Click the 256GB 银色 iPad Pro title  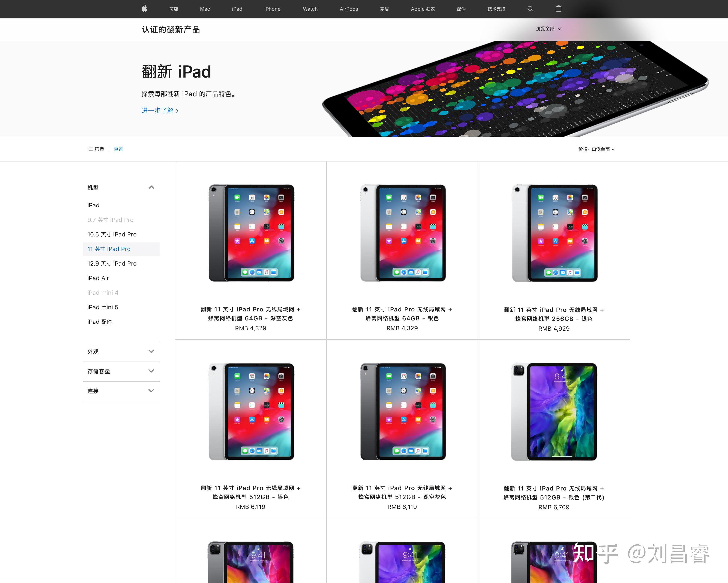[554, 314]
